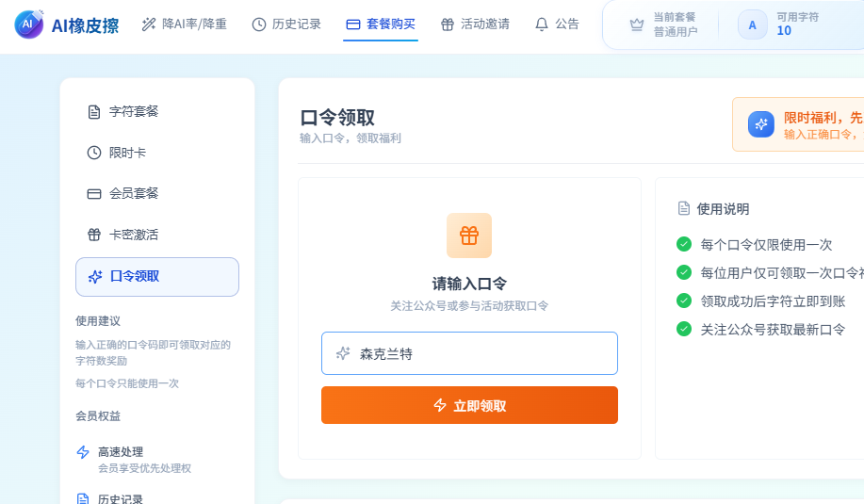Select 口令领取 in the sidebar

click(x=157, y=277)
